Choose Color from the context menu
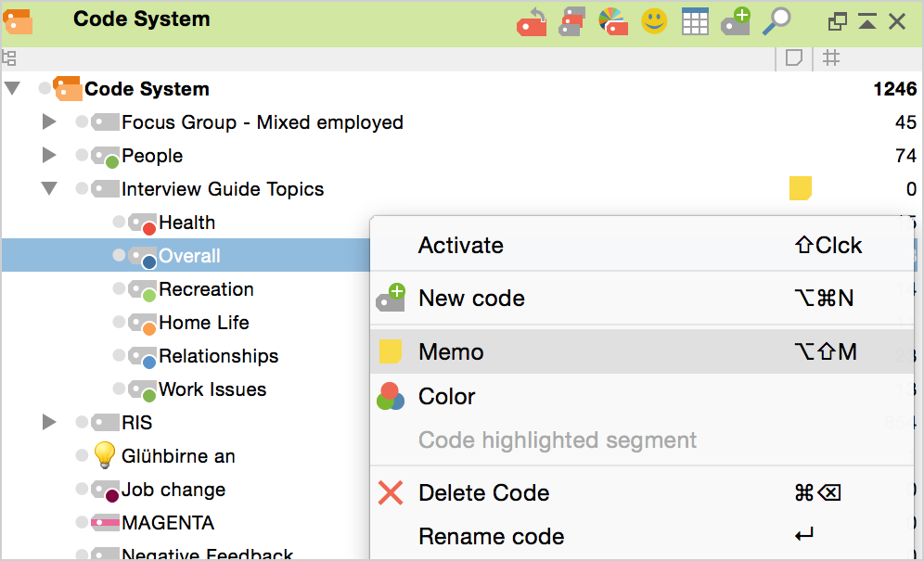924x561 pixels. click(x=446, y=397)
